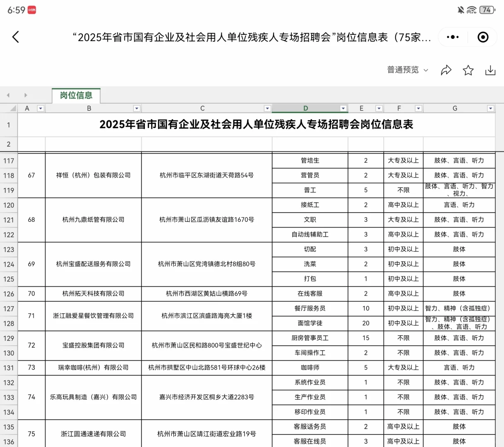Open filter dropdown for column A

tap(41, 108)
